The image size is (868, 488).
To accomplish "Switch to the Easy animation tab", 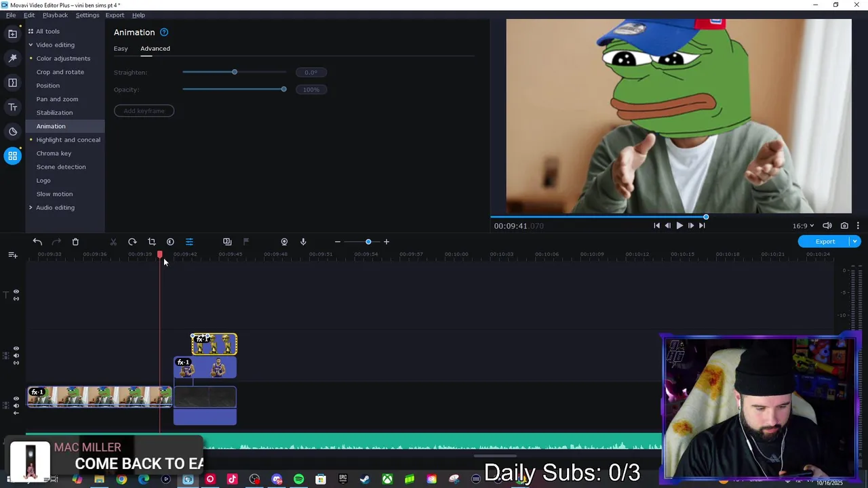I will pos(121,49).
